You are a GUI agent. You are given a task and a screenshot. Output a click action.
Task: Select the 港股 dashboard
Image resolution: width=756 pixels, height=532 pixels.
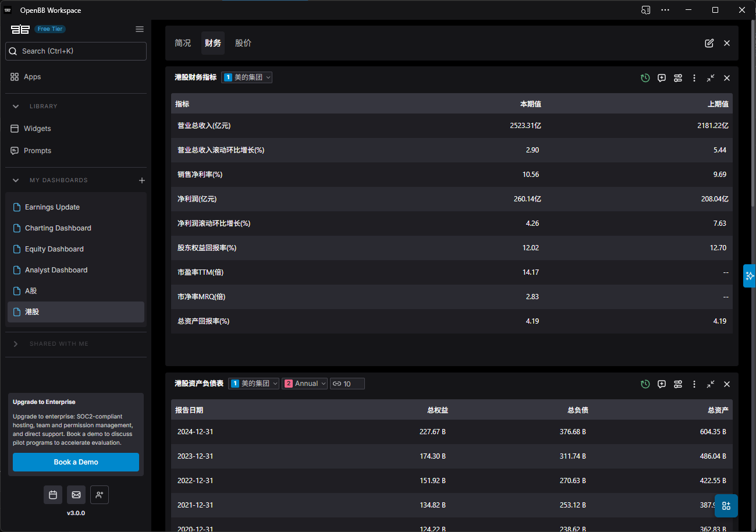coord(76,312)
